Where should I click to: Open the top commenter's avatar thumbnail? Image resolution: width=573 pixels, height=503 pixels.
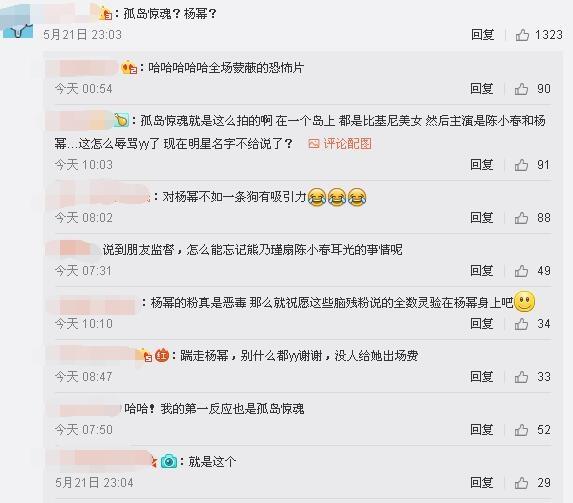click(x=16, y=22)
